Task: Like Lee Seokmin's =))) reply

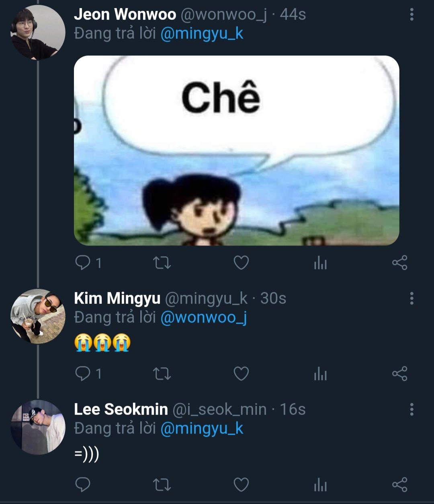Action: tap(241, 485)
